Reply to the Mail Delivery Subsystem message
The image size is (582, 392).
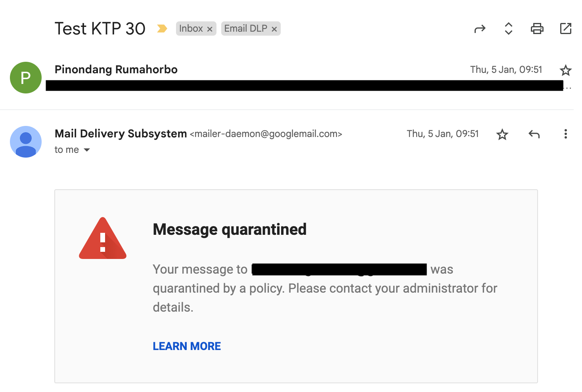534,134
